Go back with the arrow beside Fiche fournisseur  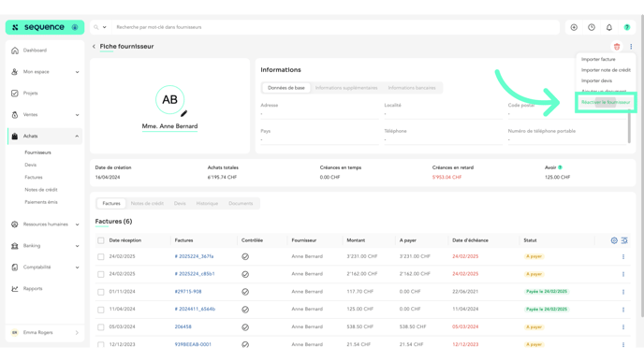pyautogui.click(x=94, y=47)
